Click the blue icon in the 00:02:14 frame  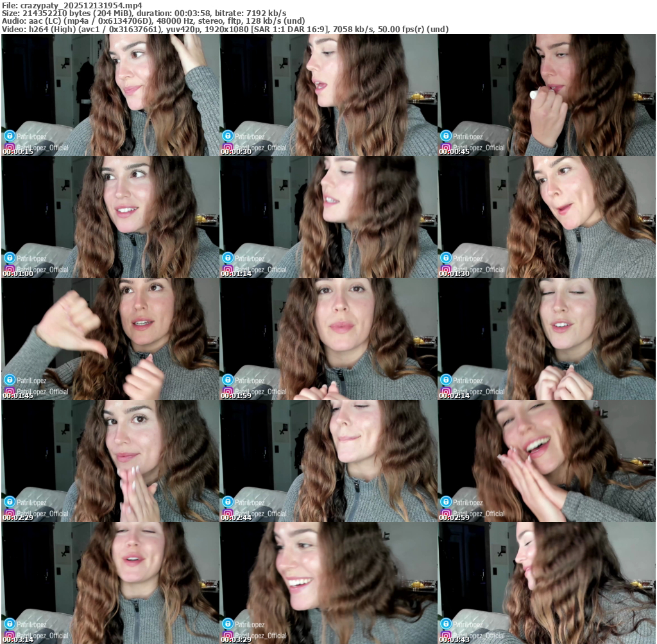446,380
